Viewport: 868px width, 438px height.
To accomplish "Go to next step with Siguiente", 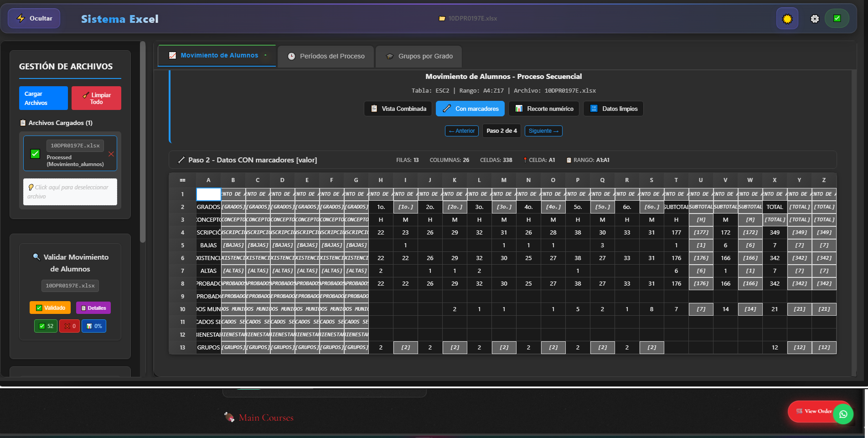I will coord(543,131).
